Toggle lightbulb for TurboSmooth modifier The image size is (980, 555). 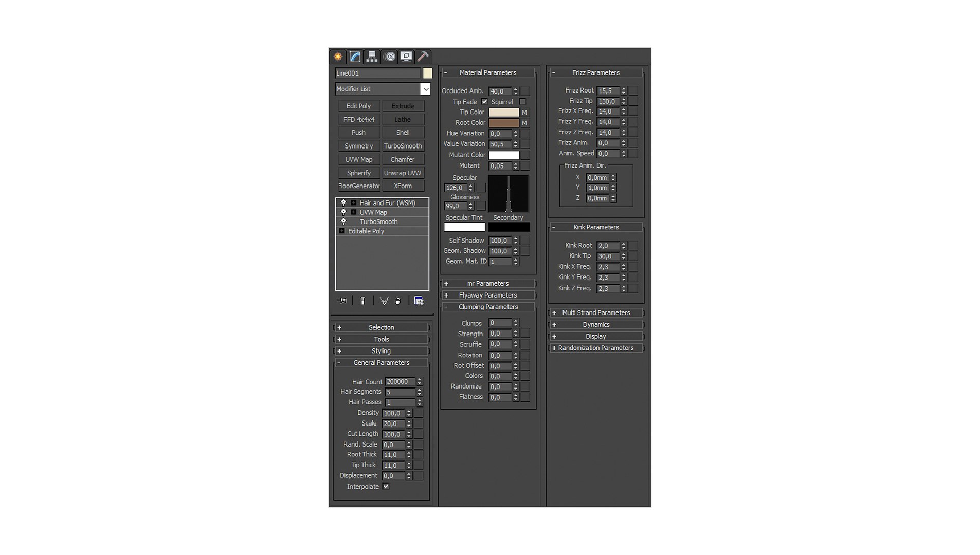343,221
